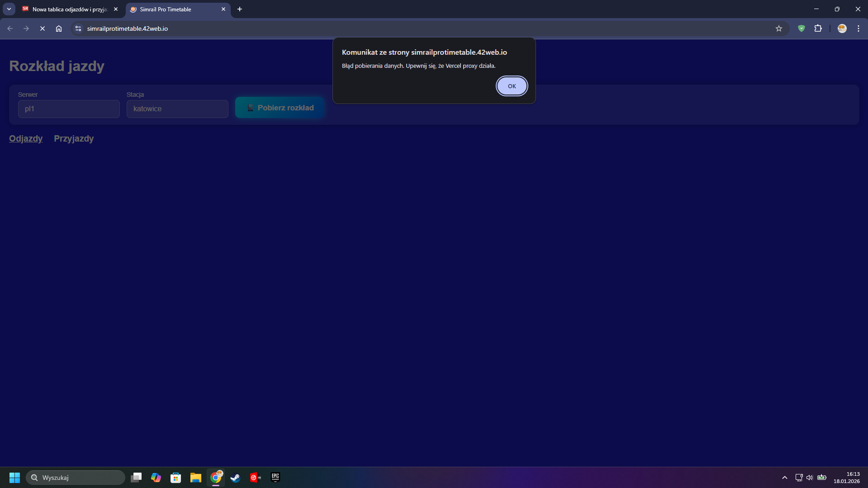Focus the Serwer input field

coord(69,109)
